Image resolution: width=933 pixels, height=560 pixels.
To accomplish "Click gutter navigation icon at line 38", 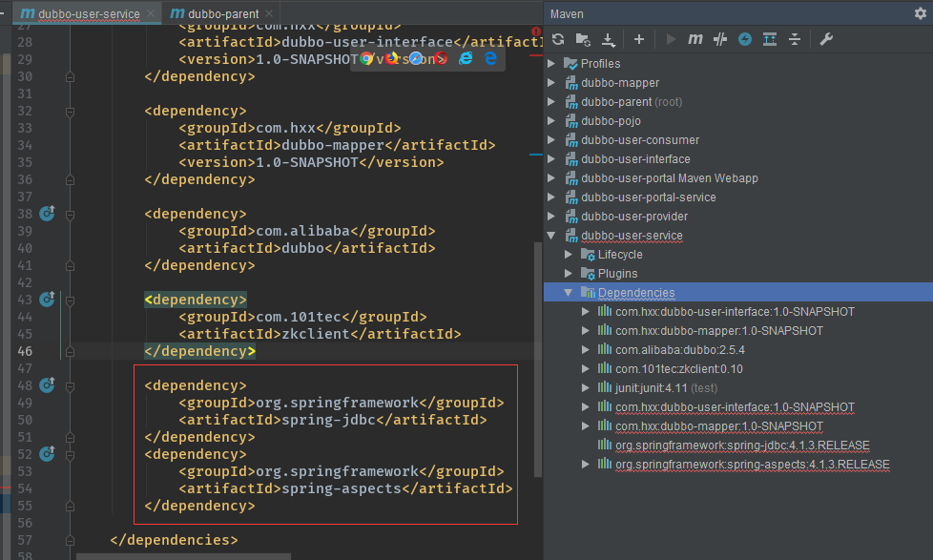I will tap(47, 213).
